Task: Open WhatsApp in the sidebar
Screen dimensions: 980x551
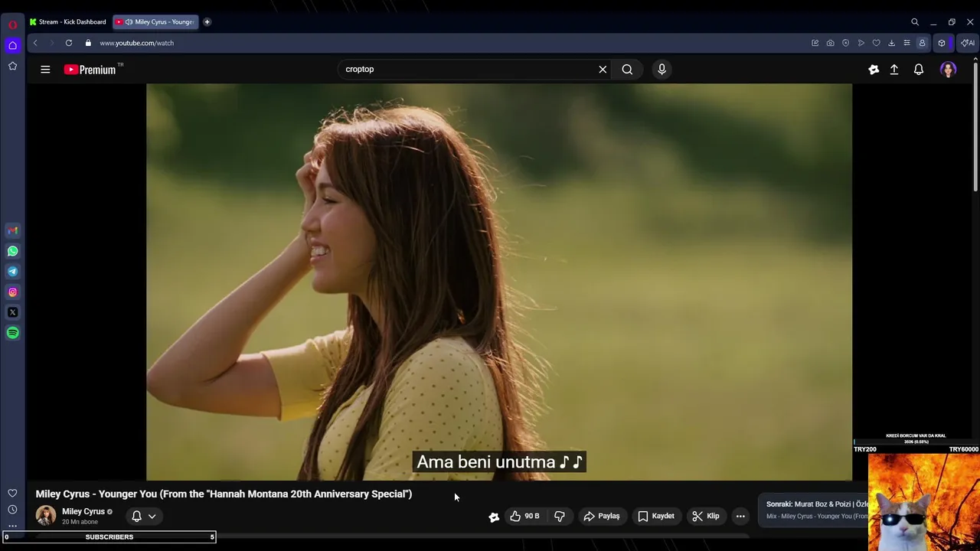Action: tap(12, 251)
